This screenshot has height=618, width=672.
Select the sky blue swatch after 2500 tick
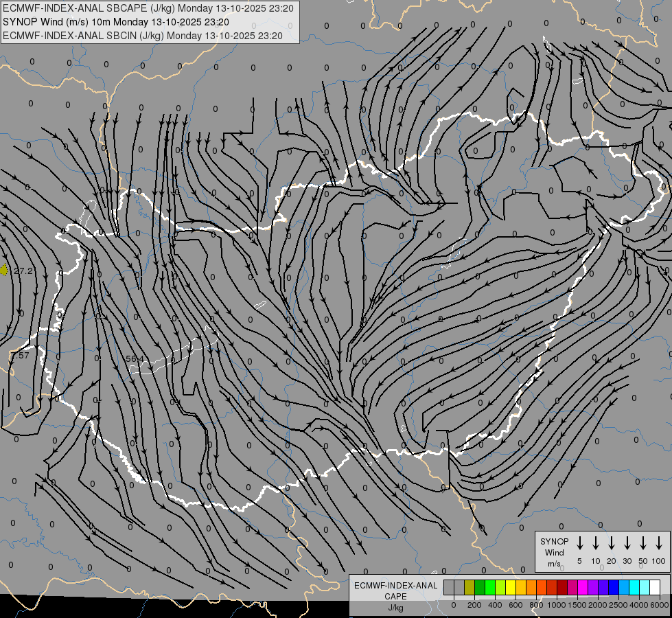625,587
